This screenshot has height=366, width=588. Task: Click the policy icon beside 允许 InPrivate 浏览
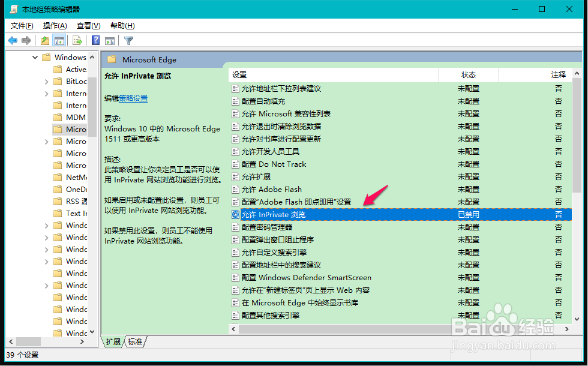[x=235, y=215]
